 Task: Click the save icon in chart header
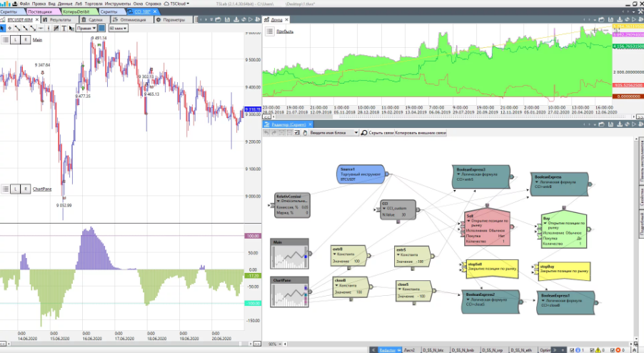point(227,19)
